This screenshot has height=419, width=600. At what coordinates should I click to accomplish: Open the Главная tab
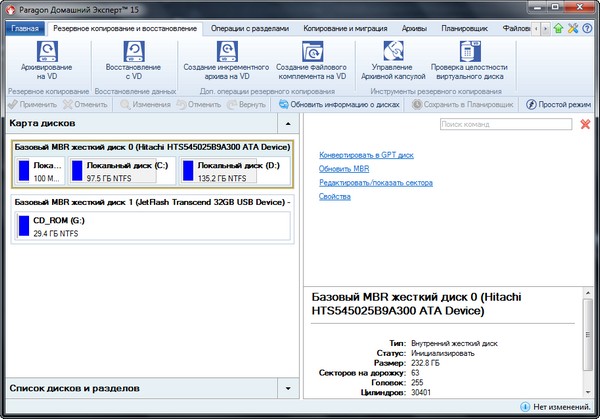coord(25,29)
